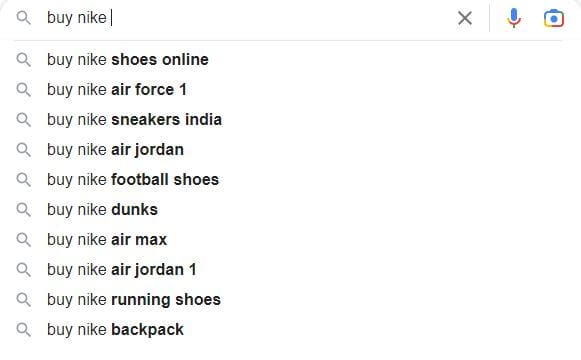The height and width of the screenshot is (360, 581).
Task: Choose buy nike sneakers india suggestion
Action: point(290,120)
